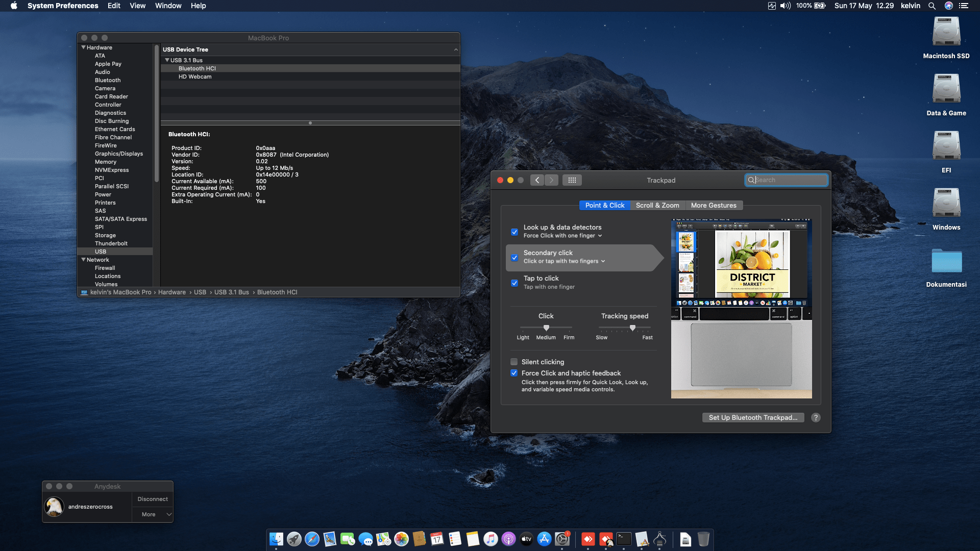The height and width of the screenshot is (551, 980).
Task: Open Maps from the Dock
Action: pyautogui.click(x=383, y=539)
